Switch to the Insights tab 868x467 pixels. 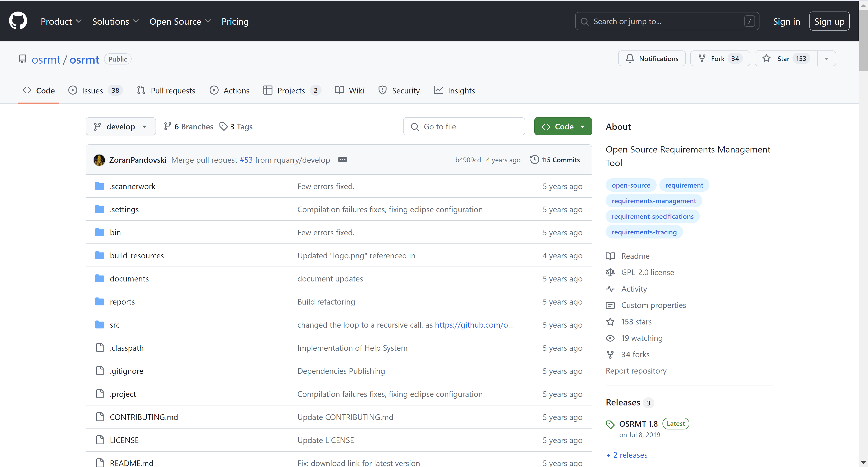point(454,90)
